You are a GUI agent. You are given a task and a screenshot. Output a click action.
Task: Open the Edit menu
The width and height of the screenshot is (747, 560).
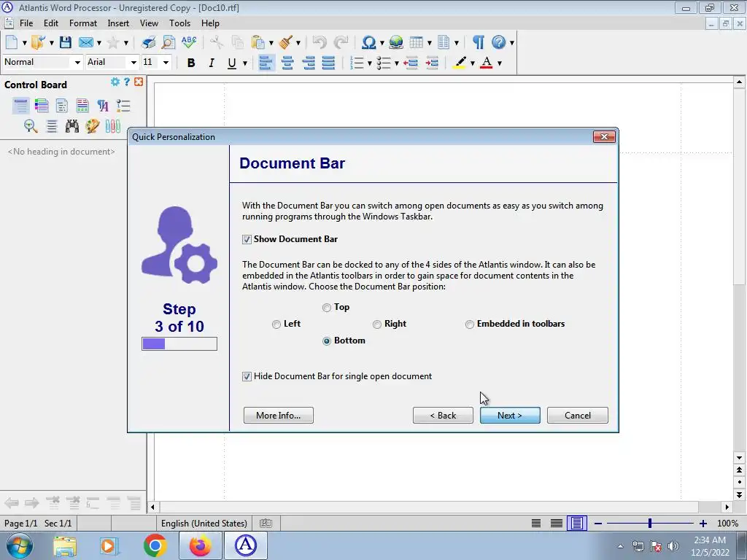[51, 23]
